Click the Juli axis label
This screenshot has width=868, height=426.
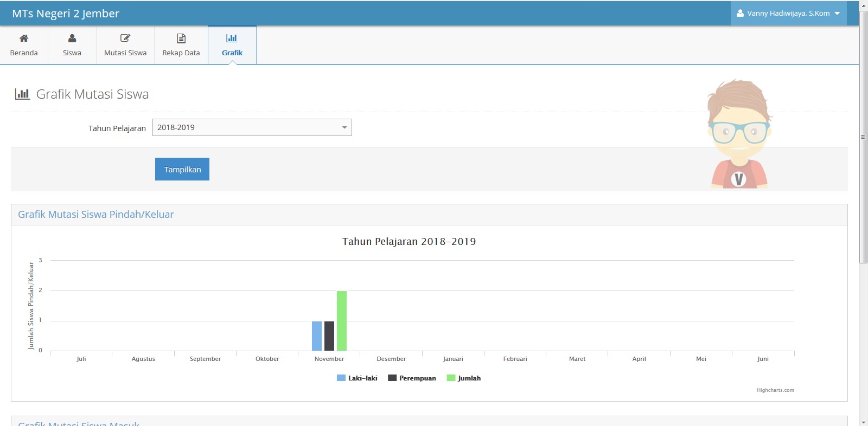coord(81,359)
